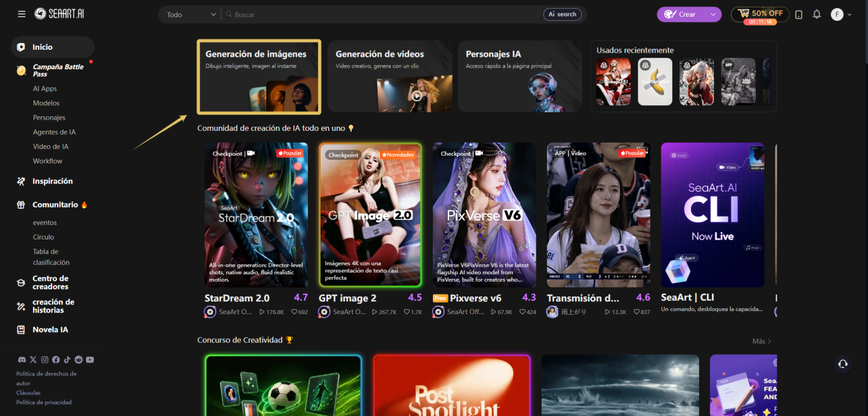Image resolution: width=868 pixels, height=416 pixels.
Task: Expand the account menu chevron
Action: 849,14
